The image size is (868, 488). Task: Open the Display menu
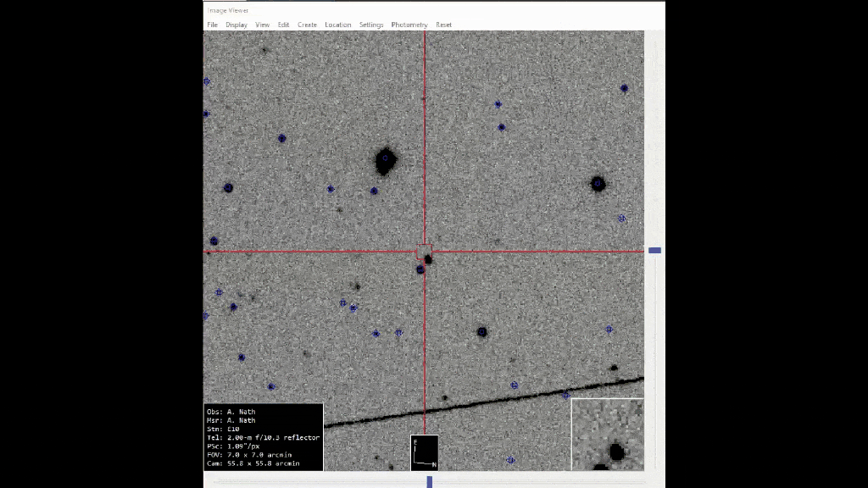[x=236, y=25]
